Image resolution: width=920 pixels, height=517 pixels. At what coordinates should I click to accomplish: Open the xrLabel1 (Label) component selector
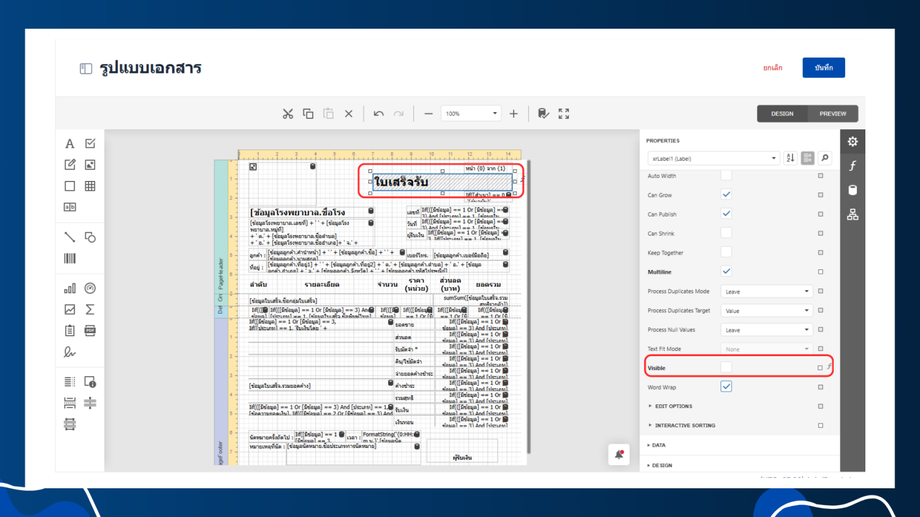point(712,158)
